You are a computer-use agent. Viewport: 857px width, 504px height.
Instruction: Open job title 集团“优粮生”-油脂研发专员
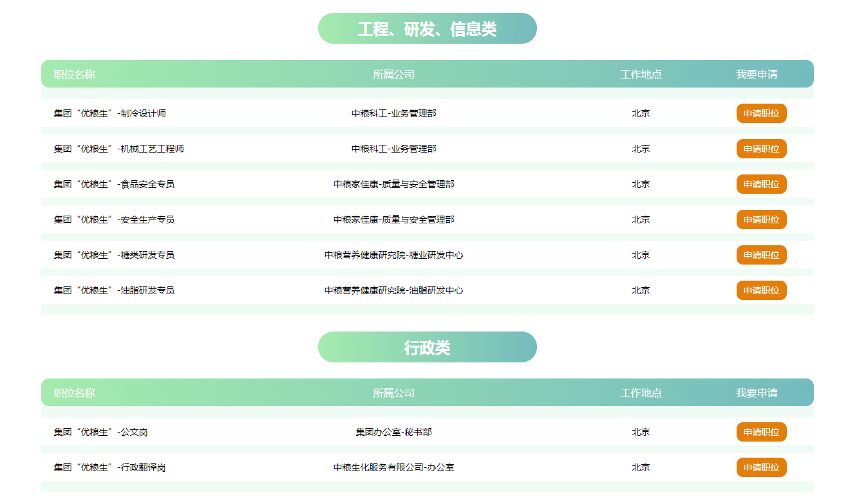(115, 290)
